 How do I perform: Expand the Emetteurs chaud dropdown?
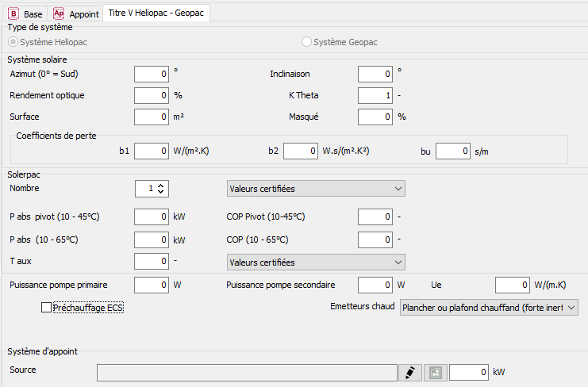pyautogui.click(x=489, y=307)
